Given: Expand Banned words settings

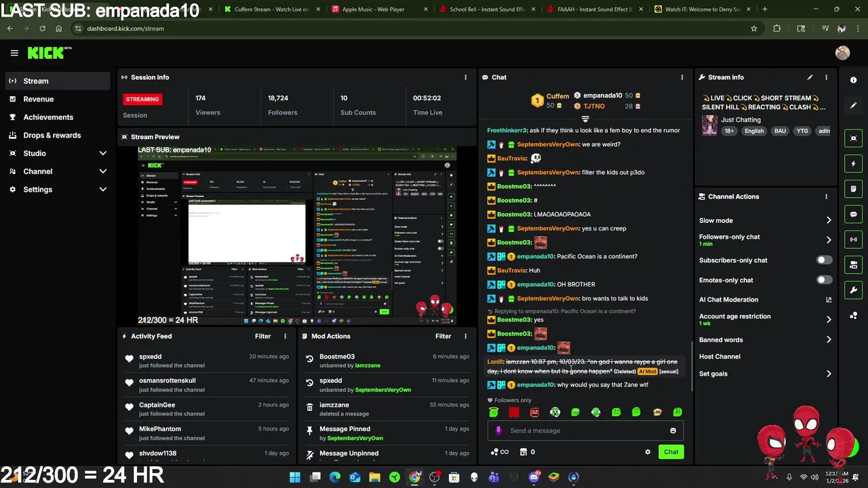Looking at the screenshot, I should 828,340.
